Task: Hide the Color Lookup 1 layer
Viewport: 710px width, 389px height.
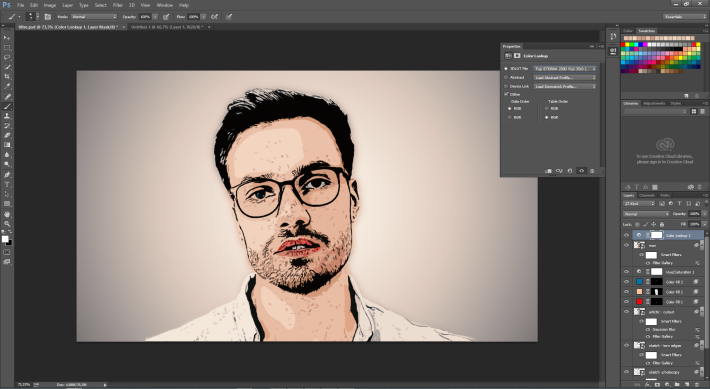Action: tap(627, 235)
